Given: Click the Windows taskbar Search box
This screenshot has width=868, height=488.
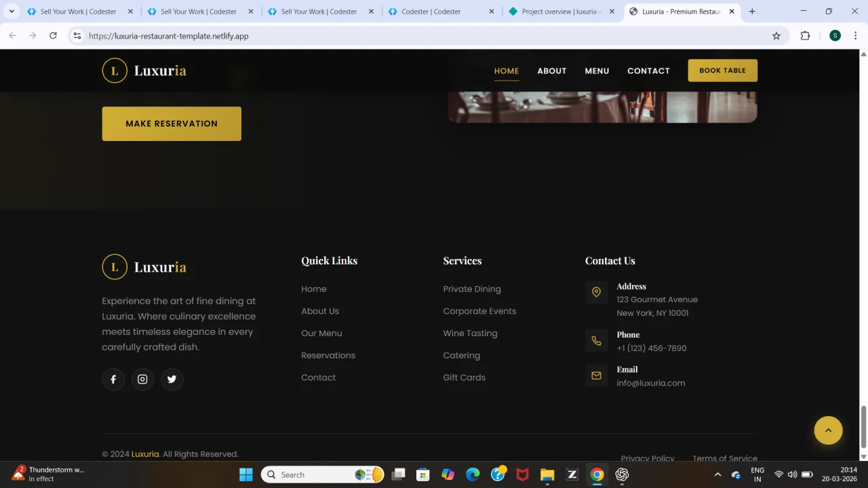Looking at the screenshot, I should tap(323, 474).
